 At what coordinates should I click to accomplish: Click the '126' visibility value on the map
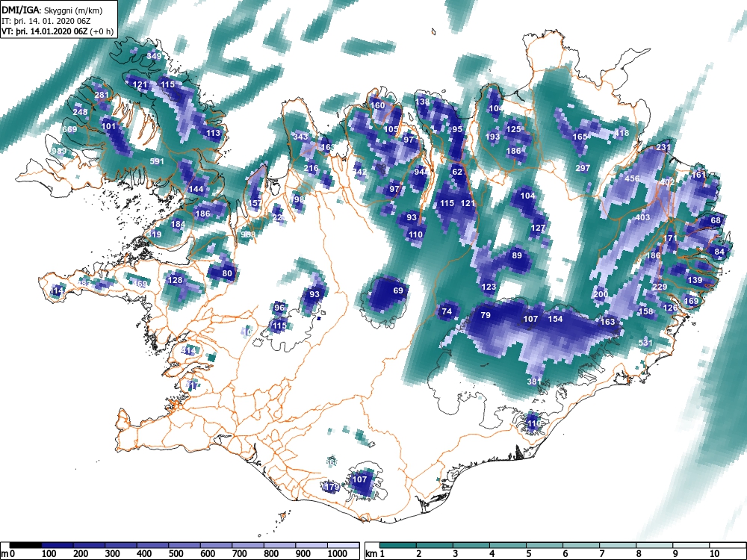pos(670,308)
